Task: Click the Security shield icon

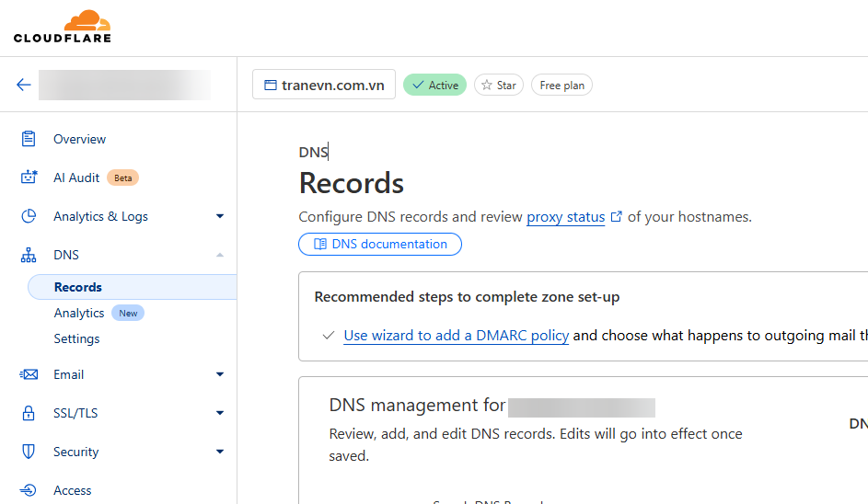Action: click(x=29, y=452)
